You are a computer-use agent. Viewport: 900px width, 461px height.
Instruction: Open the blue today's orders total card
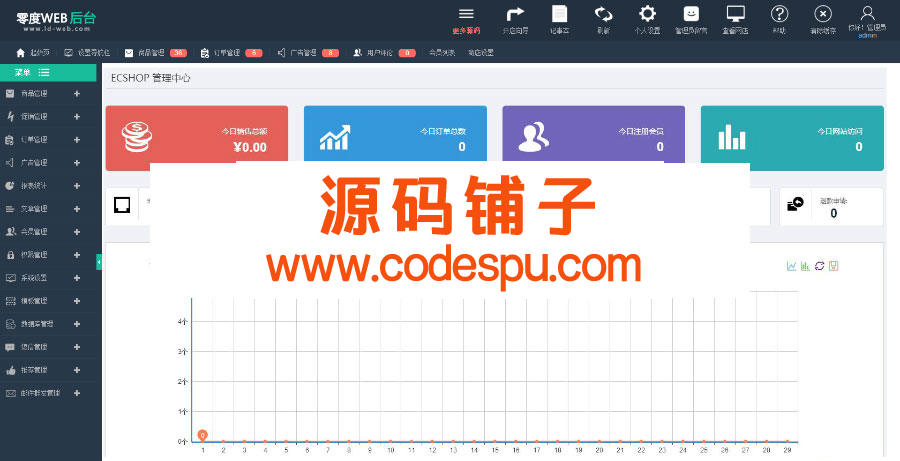(x=395, y=134)
